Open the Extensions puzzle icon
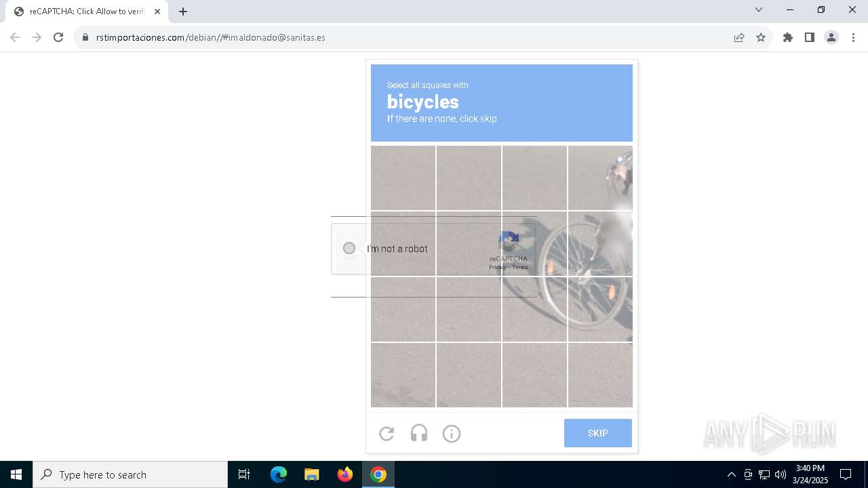This screenshot has height=488, width=868. [788, 37]
